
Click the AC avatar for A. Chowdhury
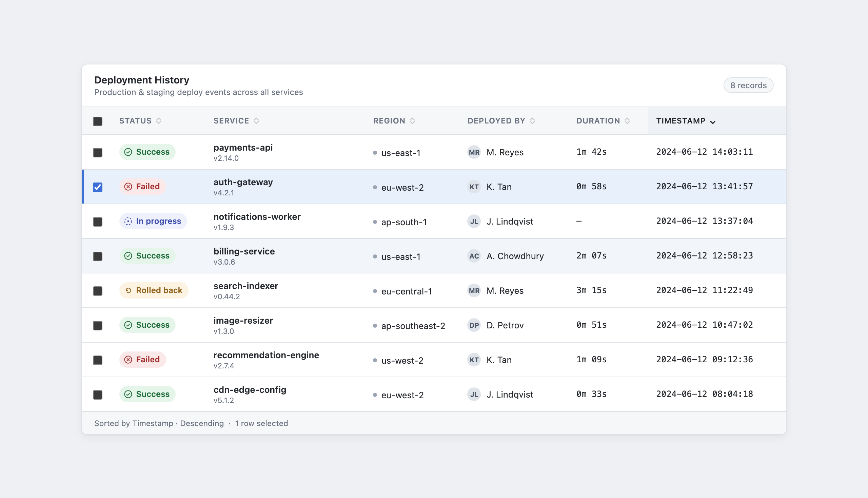pyautogui.click(x=474, y=256)
